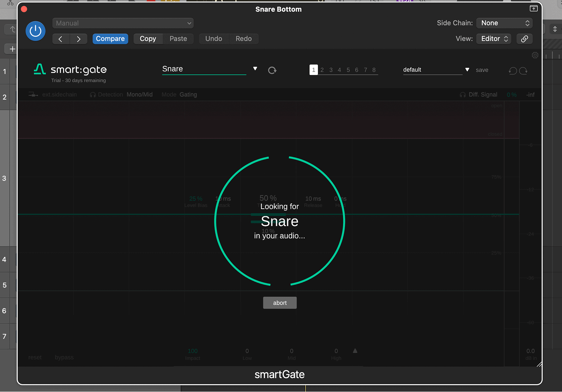
Task: Click the plugin redo arrow icon
Action: tap(524, 71)
